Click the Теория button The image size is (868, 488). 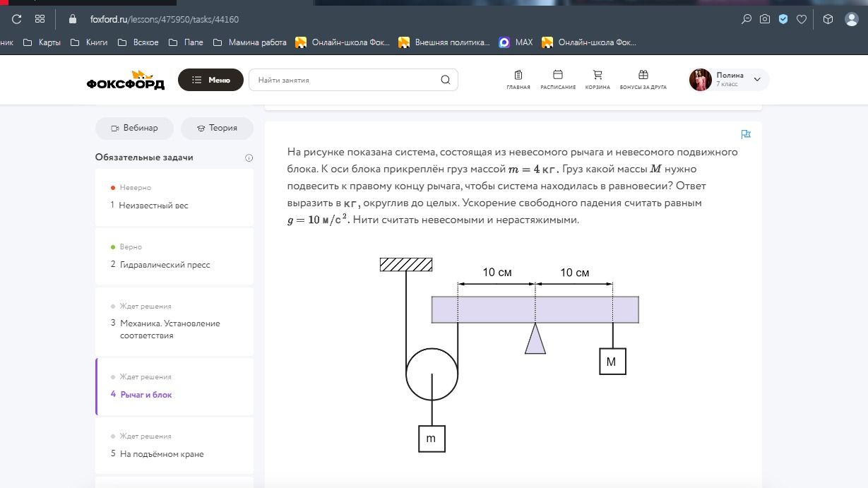coord(217,128)
